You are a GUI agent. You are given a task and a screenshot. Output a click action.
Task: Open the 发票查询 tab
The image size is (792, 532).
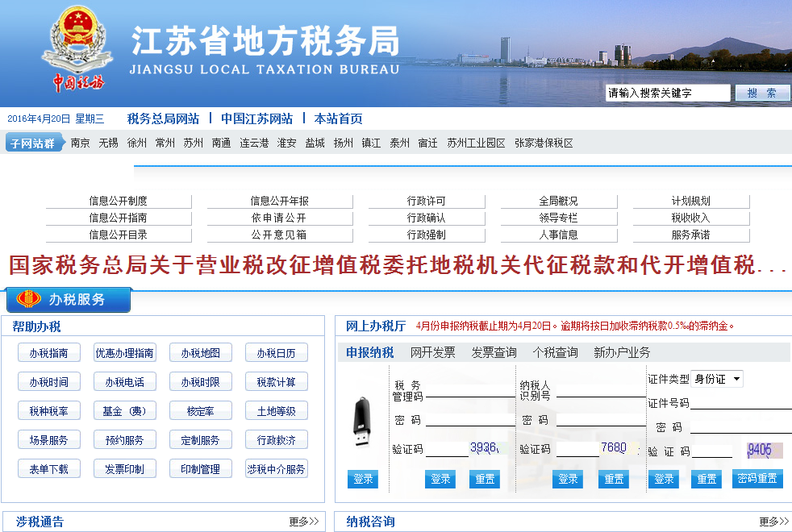click(x=494, y=352)
